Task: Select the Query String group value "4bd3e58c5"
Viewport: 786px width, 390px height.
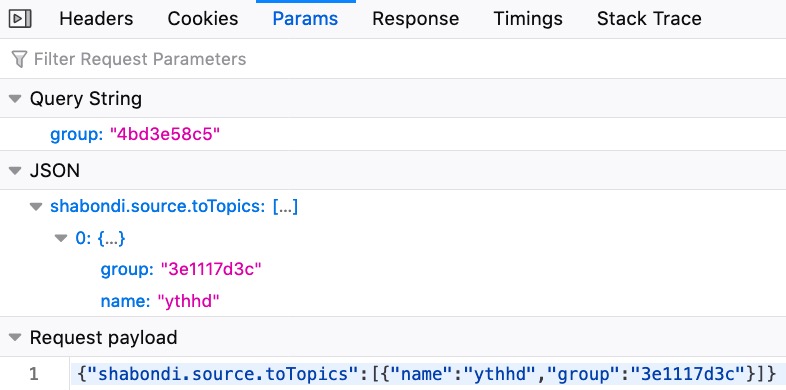Action: coord(165,134)
